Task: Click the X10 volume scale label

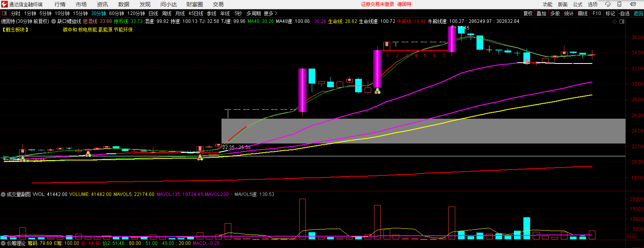Action: pos(631,237)
